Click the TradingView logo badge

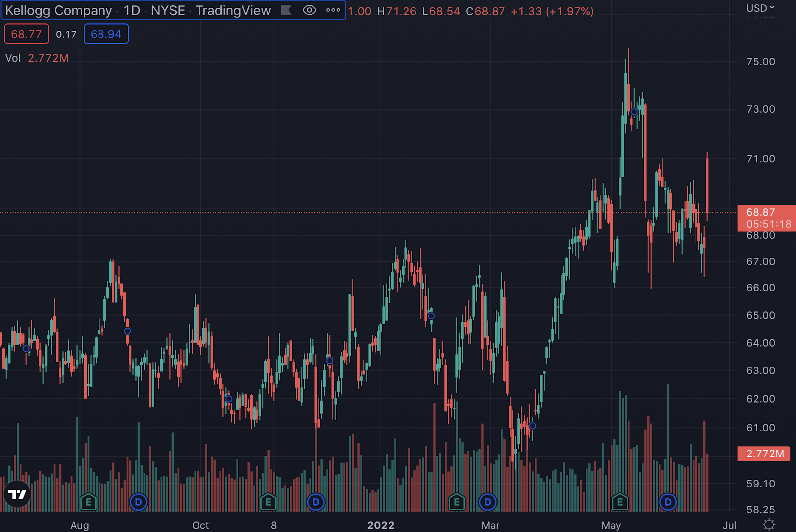[17, 494]
